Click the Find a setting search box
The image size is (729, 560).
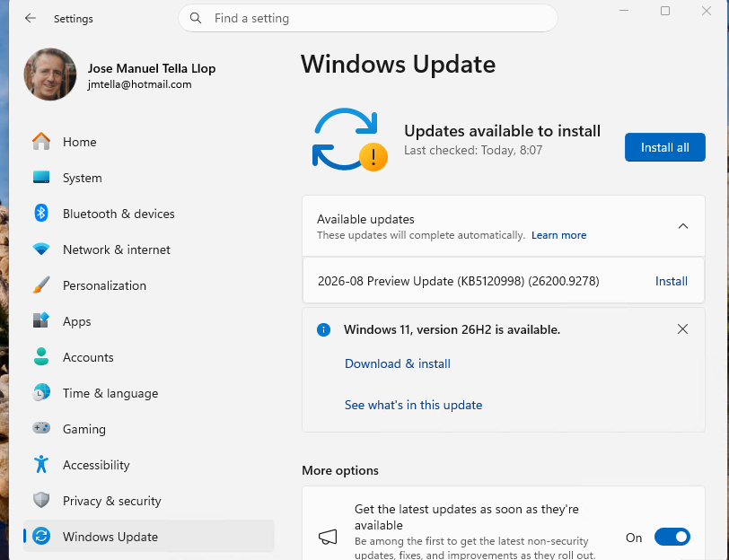(x=368, y=18)
